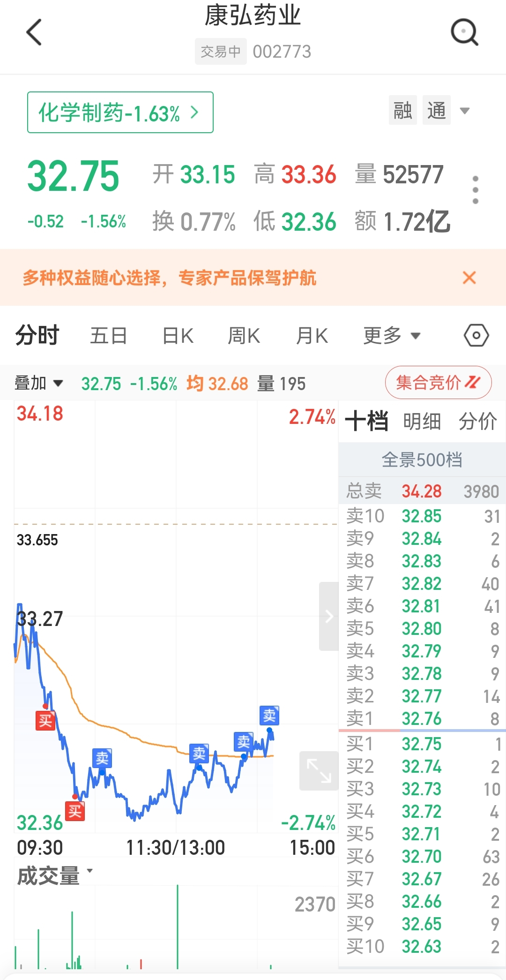Select the 买10 row at 32.63
506x980 pixels.
(422, 947)
